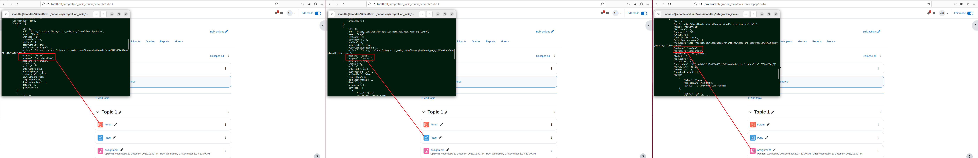Collapse Topic 1 chevron in the page-JSON terminal window
The width and height of the screenshot is (980, 158).
click(424, 112)
